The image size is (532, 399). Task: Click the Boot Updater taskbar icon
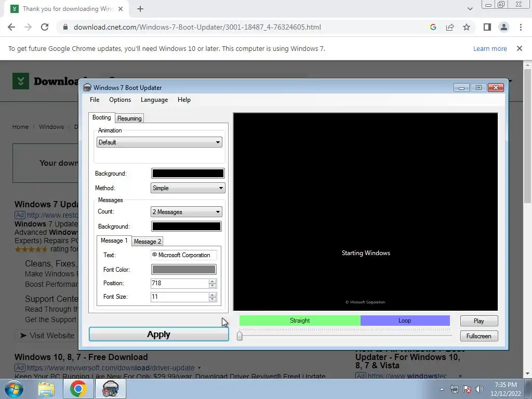[x=110, y=389]
